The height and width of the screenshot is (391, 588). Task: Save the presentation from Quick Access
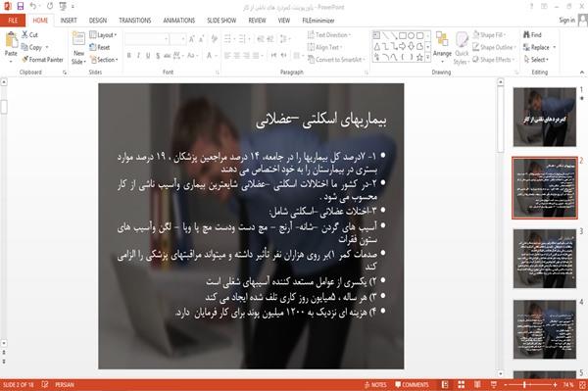(21, 6)
